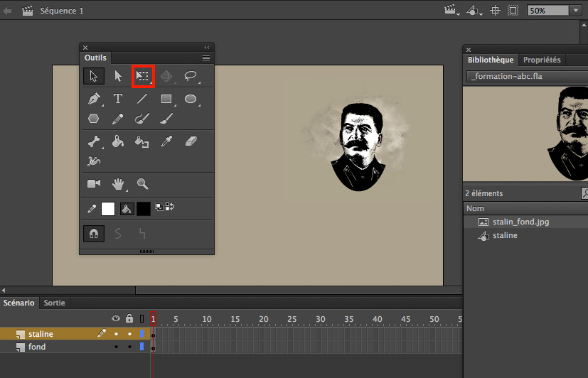
Task: Select the Pencil tool
Action: 118,119
